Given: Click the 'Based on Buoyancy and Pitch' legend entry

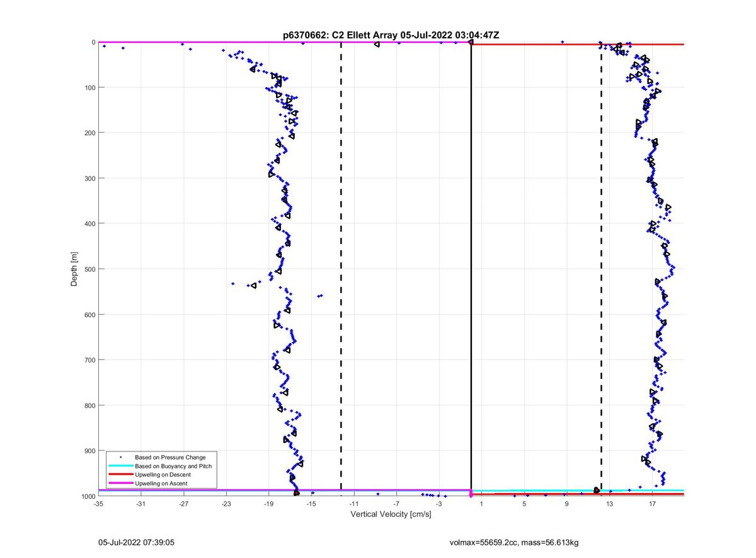Looking at the screenshot, I should [x=173, y=466].
